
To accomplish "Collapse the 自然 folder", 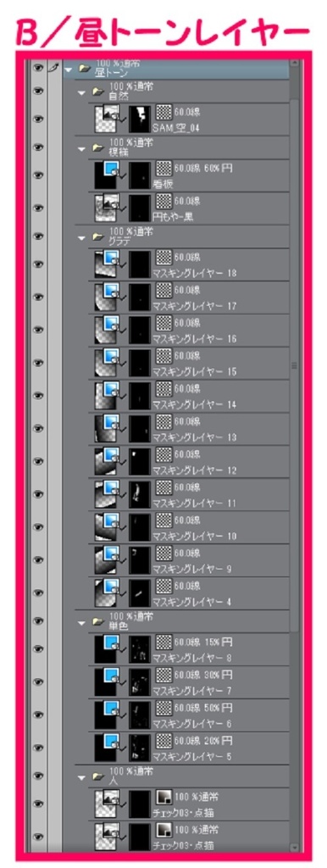I will tap(81, 92).
